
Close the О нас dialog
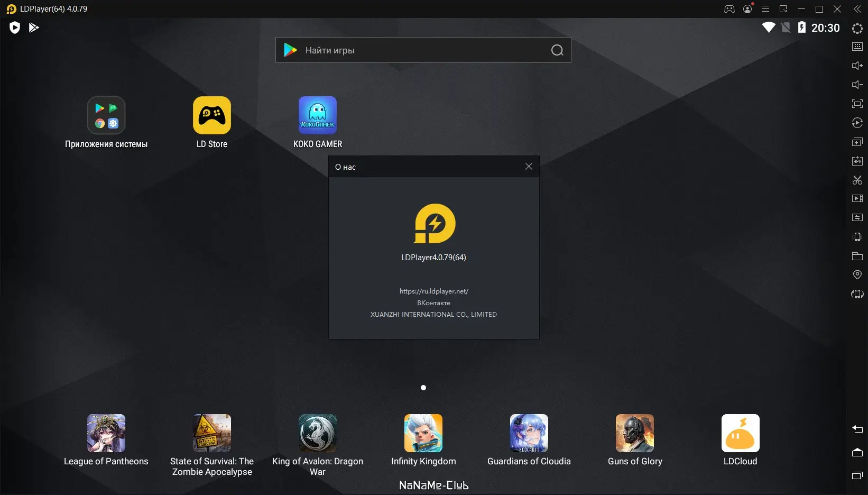pos(529,167)
